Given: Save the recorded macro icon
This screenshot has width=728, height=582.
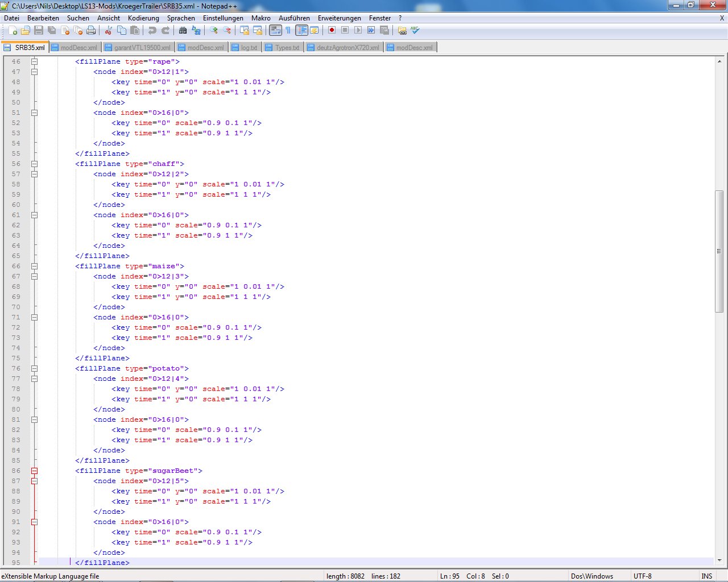Looking at the screenshot, I should pyautogui.click(x=384, y=30).
